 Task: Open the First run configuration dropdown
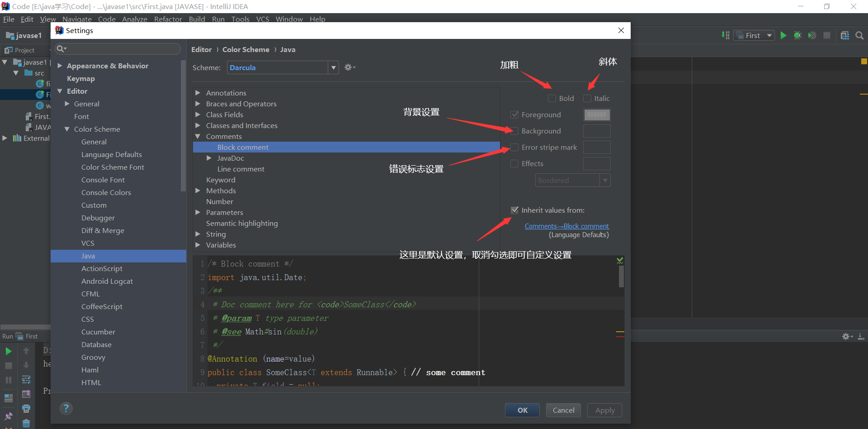click(x=754, y=35)
